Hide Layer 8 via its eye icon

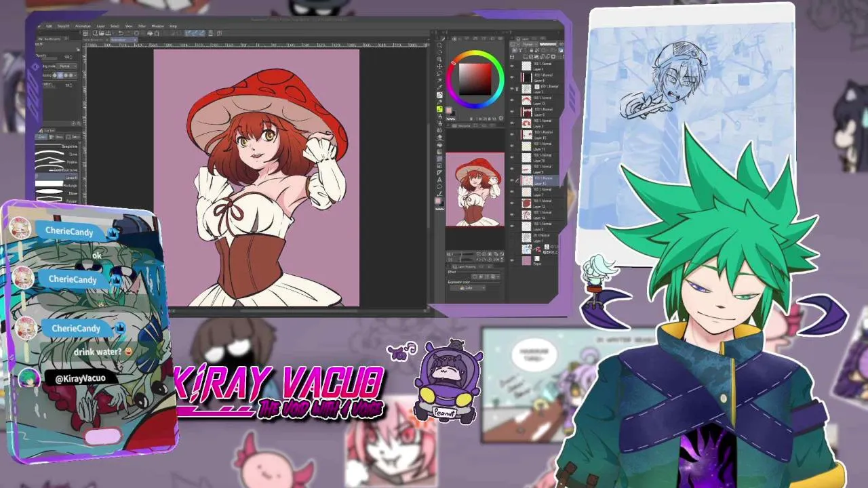(x=512, y=77)
